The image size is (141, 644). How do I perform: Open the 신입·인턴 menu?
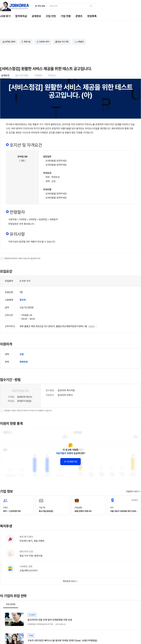tap(51, 16)
